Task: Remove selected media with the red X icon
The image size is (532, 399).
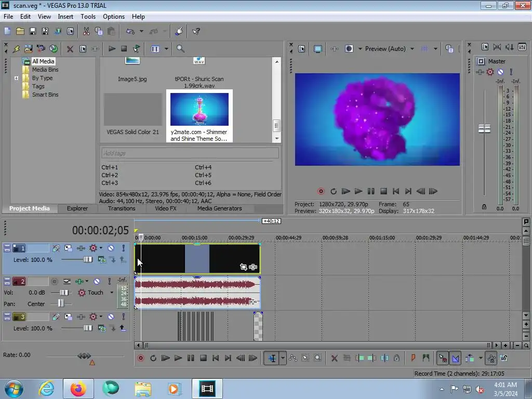Action: tap(70, 49)
